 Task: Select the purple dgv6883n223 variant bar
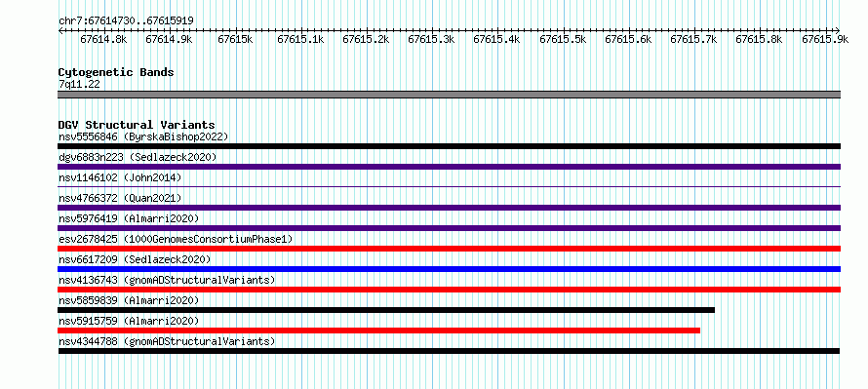[x=449, y=167]
